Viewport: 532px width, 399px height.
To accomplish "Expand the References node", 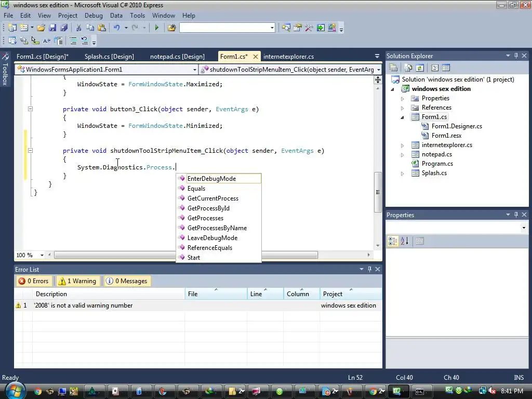I will click(403, 108).
